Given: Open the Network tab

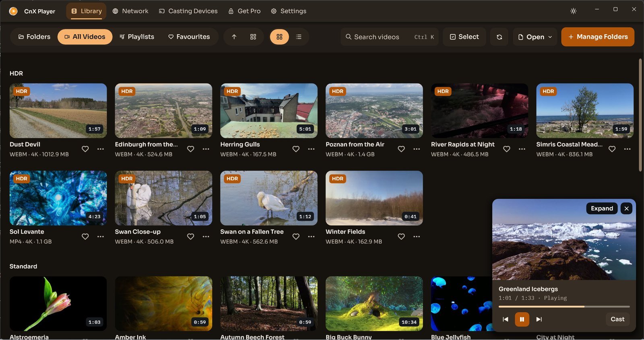Looking at the screenshot, I should click(x=130, y=11).
